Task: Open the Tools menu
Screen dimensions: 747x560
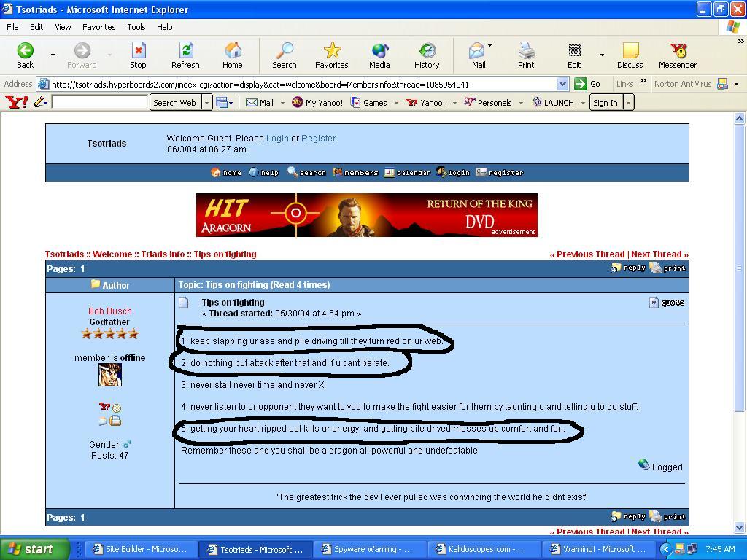Action: click(x=136, y=27)
